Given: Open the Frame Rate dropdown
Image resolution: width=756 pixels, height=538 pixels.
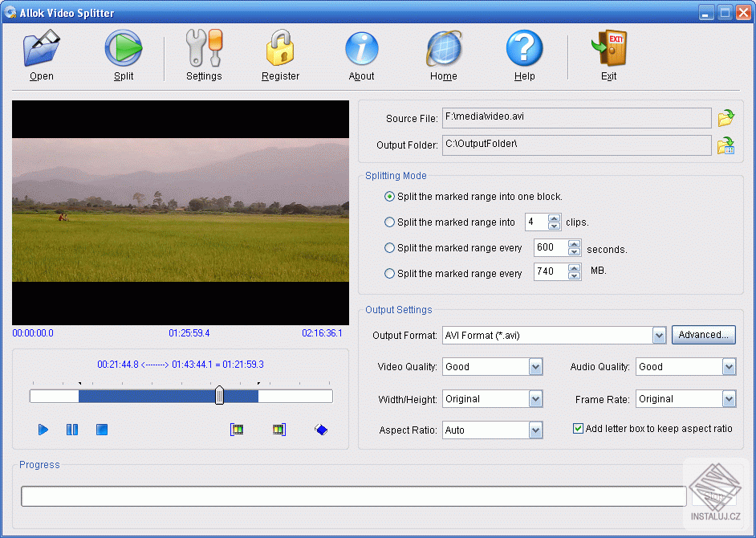Looking at the screenshot, I should tap(729, 399).
